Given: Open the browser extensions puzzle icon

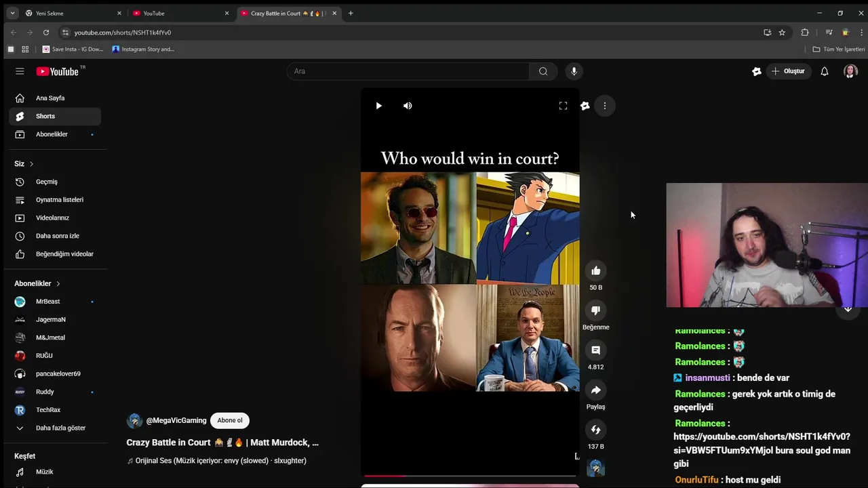Looking at the screenshot, I should 805,32.
